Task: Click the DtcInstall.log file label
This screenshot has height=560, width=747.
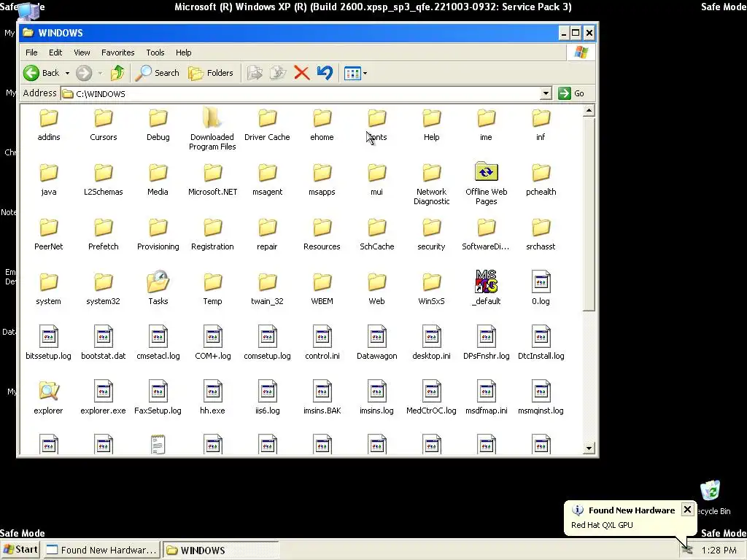Action: [x=541, y=356]
